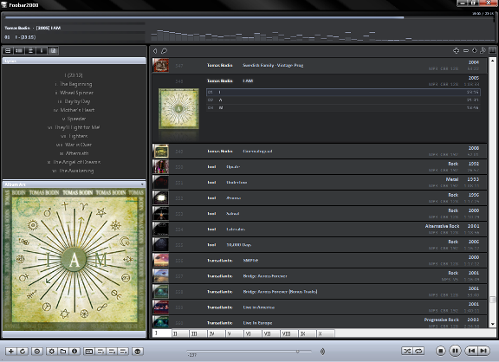Toggle shuffle playback mode

click(407, 351)
